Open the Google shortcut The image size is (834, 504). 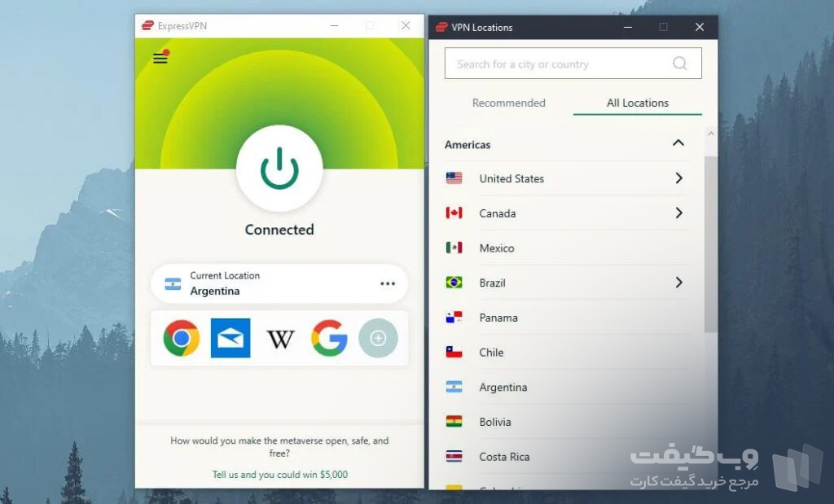coord(329,338)
